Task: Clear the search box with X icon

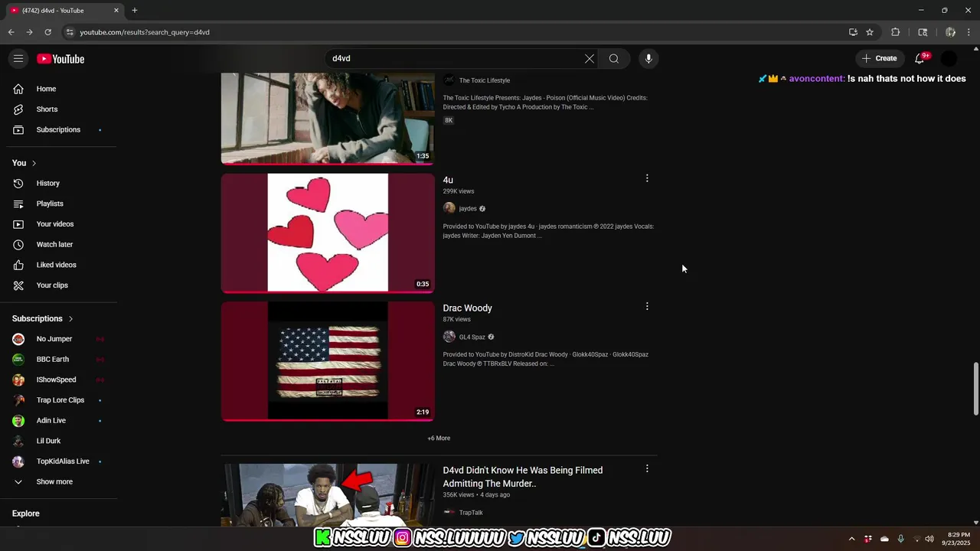Action: tap(590, 58)
